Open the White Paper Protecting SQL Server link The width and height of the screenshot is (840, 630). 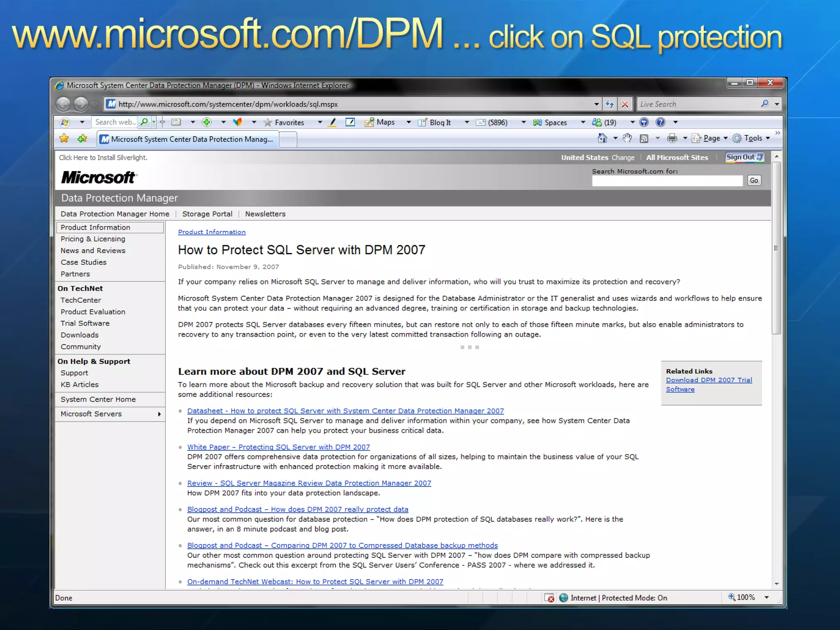tap(278, 447)
